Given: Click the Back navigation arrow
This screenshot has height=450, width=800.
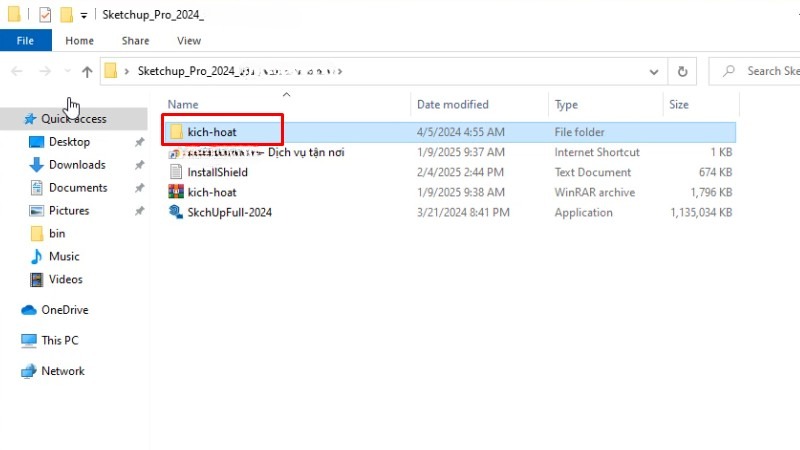Looking at the screenshot, I should [x=17, y=71].
